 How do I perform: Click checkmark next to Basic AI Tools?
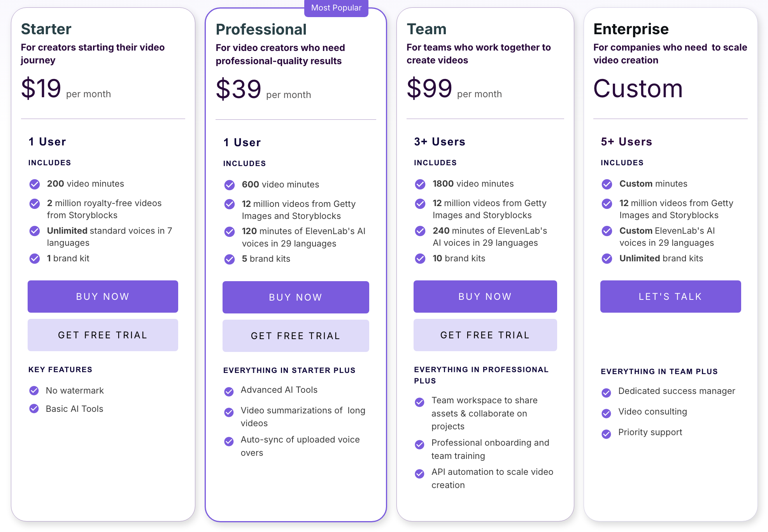pos(34,409)
